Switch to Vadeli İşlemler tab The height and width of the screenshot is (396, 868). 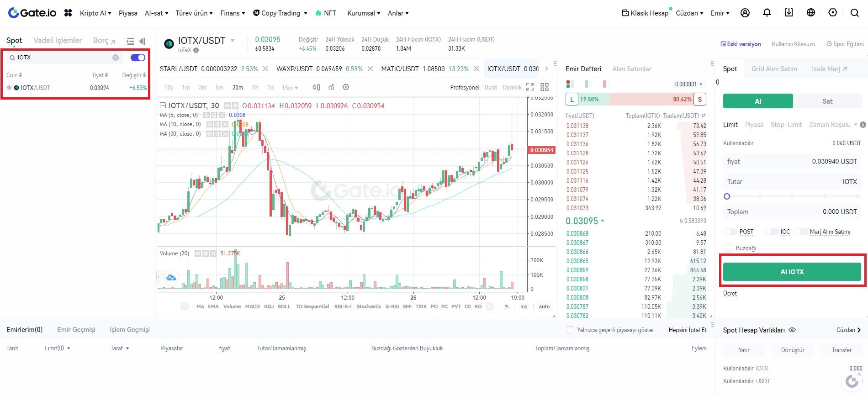[58, 40]
